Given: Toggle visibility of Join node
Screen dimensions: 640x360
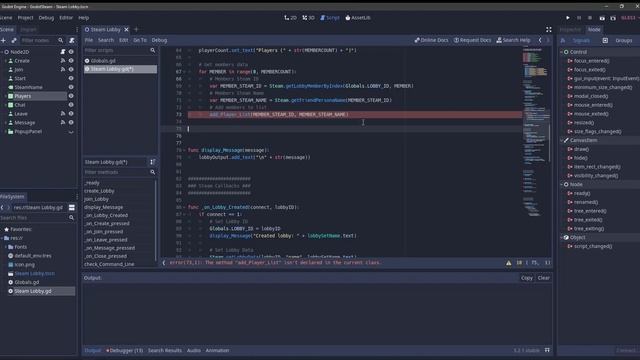Looking at the screenshot, I should point(71,69).
